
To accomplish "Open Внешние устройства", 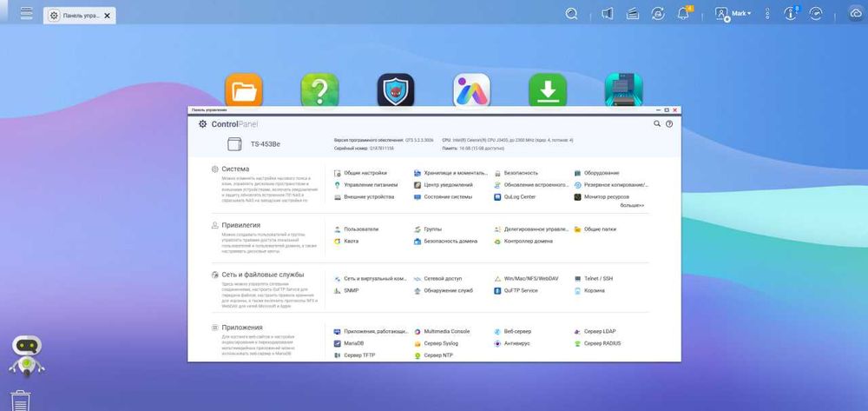I will 365,197.
